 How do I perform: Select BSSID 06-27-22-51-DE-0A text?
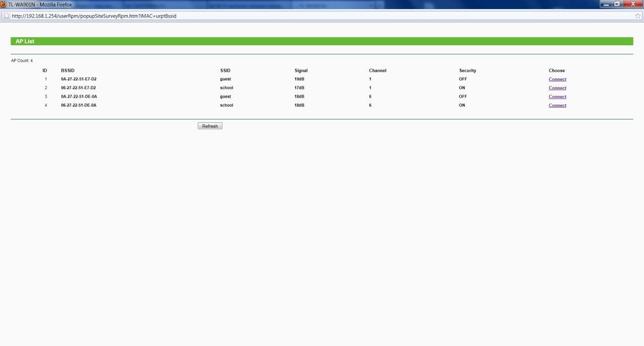[x=79, y=106]
